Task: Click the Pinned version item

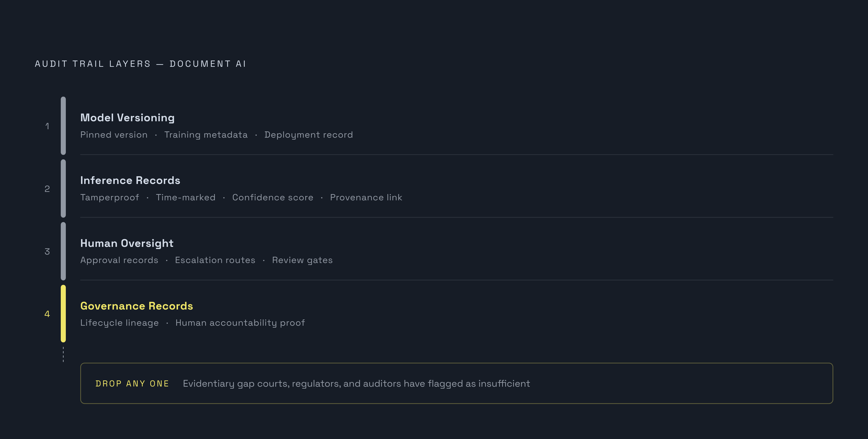Action: pos(114,135)
